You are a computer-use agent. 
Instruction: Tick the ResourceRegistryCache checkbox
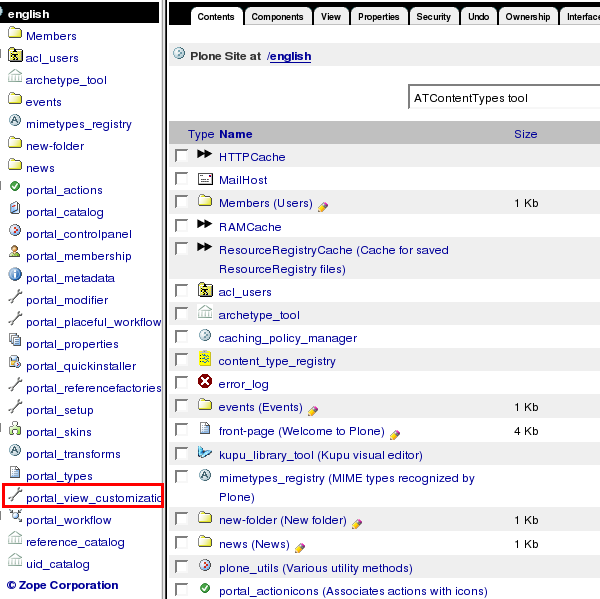pos(181,248)
